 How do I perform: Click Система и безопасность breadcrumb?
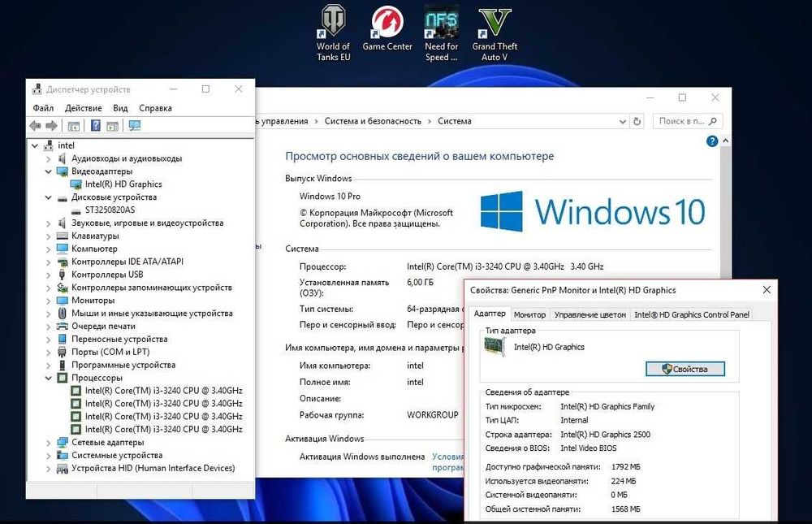[373, 121]
